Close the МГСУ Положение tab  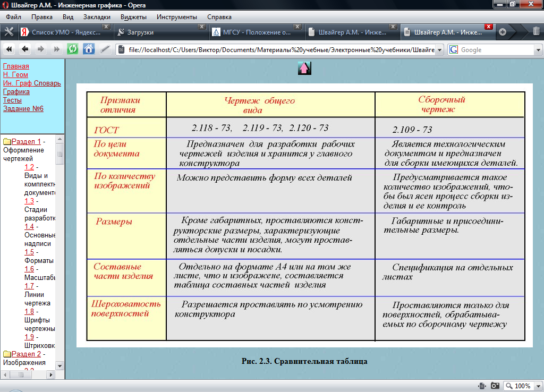297,27
